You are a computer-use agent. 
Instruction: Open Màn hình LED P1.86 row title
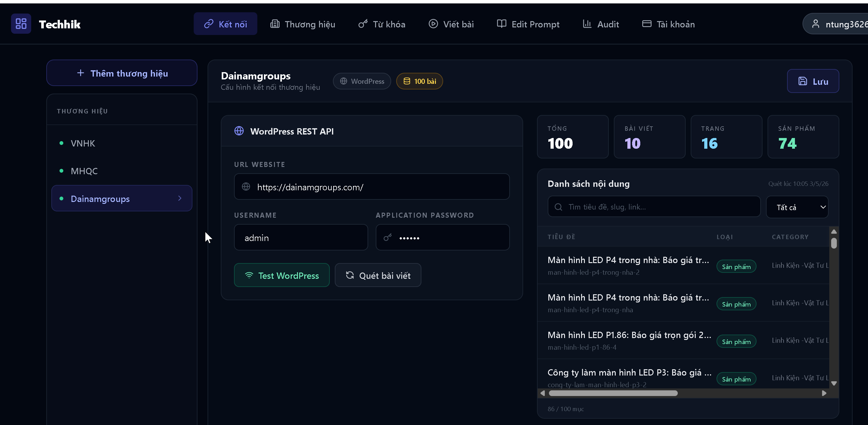[629, 335]
